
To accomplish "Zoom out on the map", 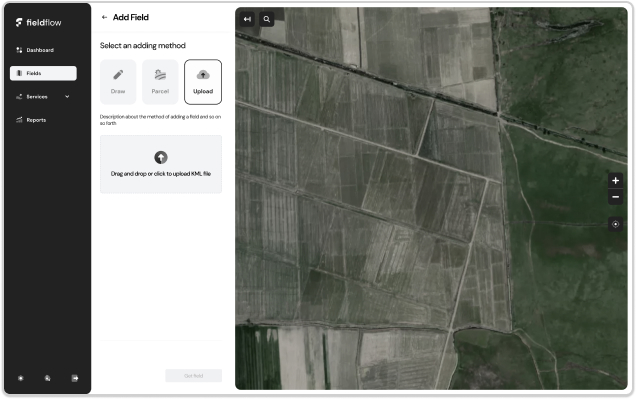I will point(615,197).
